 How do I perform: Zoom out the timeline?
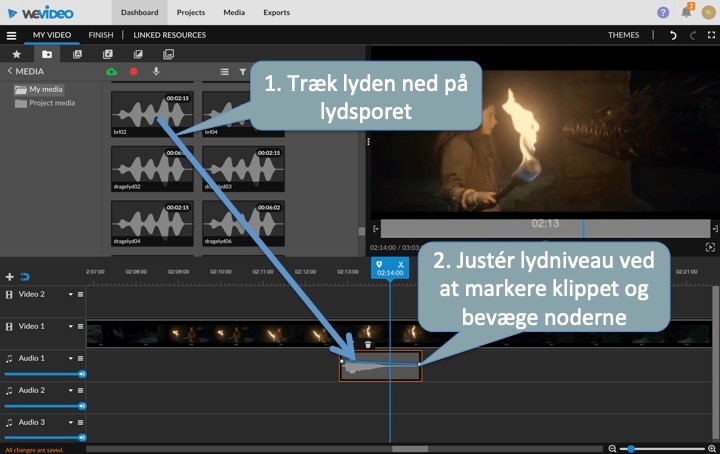coord(612,448)
